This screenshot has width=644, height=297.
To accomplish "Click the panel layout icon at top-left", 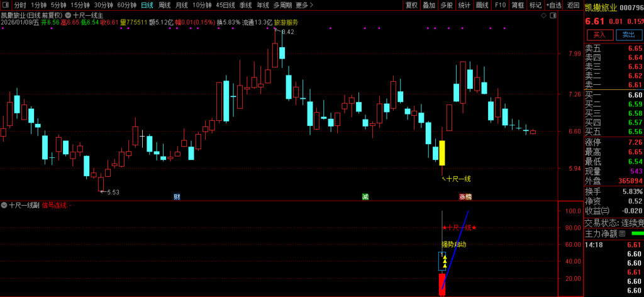I will pyautogui.click(x=5, y=5).
